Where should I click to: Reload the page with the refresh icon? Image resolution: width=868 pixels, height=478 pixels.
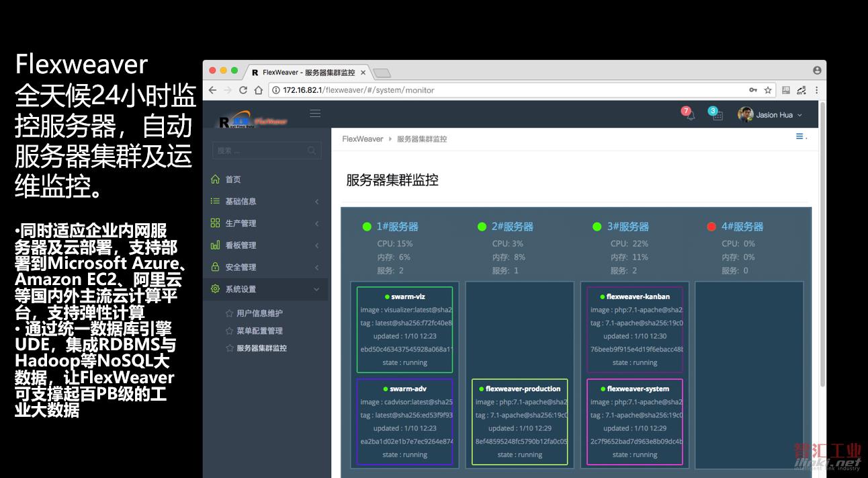coord(243,90)
